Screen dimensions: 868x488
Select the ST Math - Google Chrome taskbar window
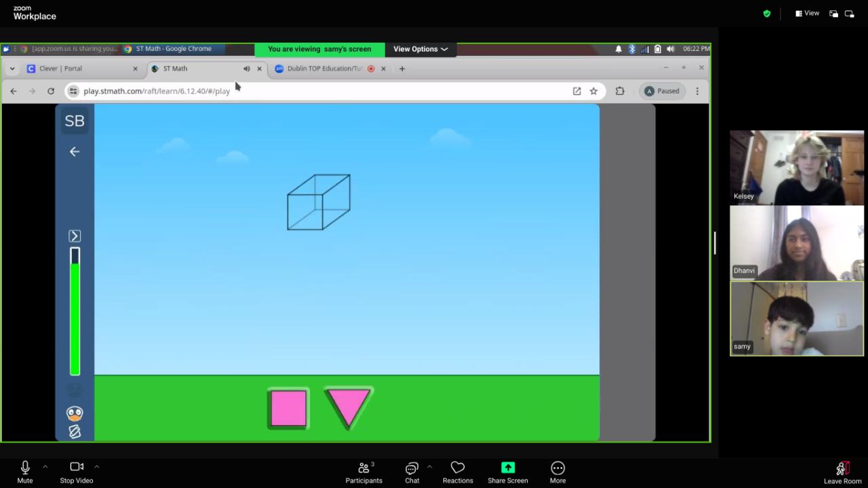click(x=174, y=49)
